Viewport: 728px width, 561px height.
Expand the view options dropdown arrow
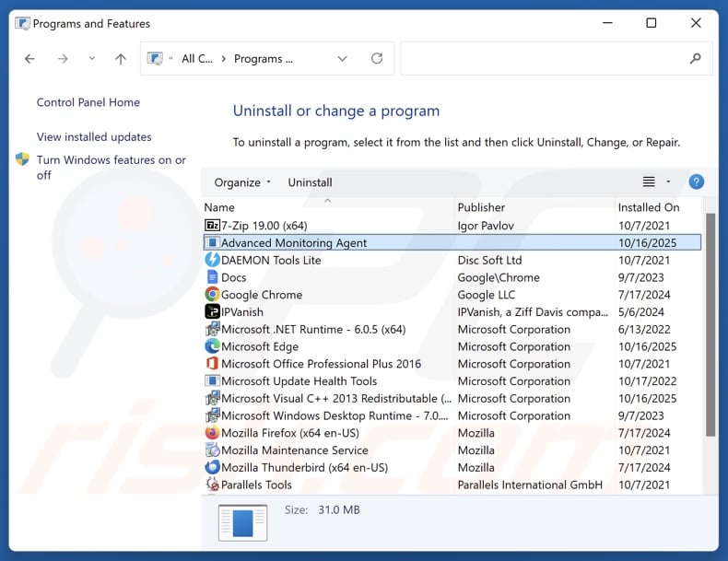coord(668,182)
